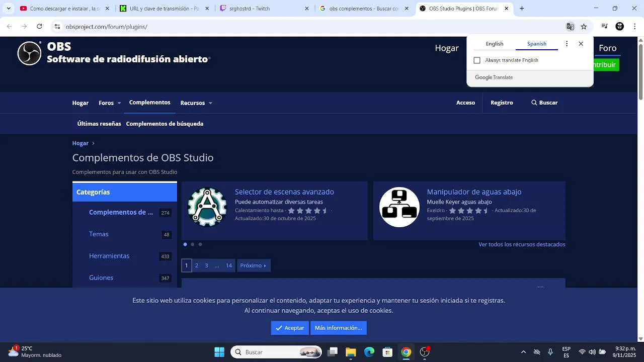The width and height of the screenshot is (644, 362).
Task: Click Últimas reseñas sub-navigation link
Action: (x=99, y=124)
